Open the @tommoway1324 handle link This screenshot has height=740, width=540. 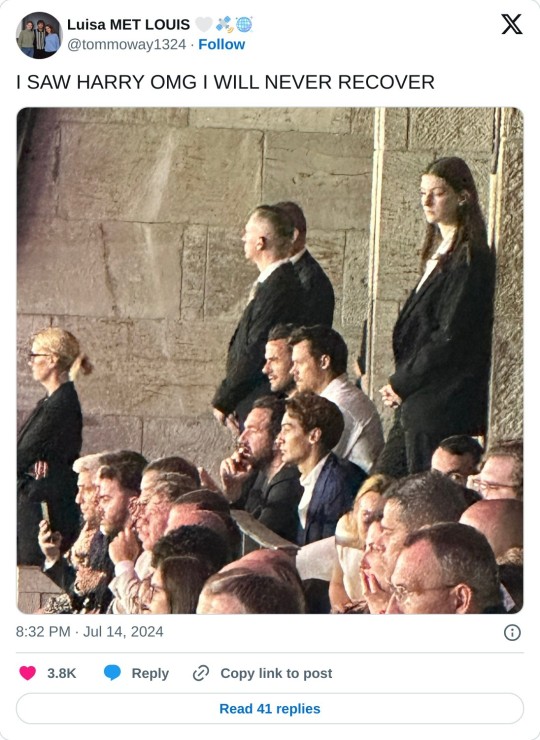127,44
